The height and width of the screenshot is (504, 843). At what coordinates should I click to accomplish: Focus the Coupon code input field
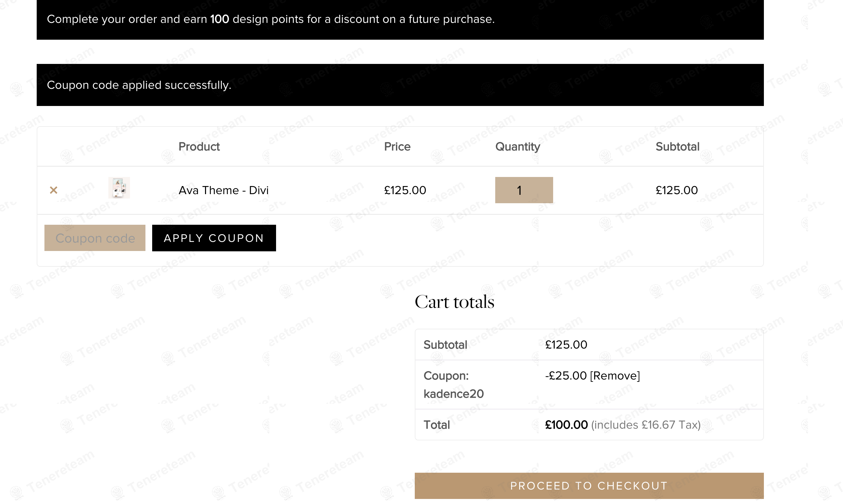[x=95, y=238]
